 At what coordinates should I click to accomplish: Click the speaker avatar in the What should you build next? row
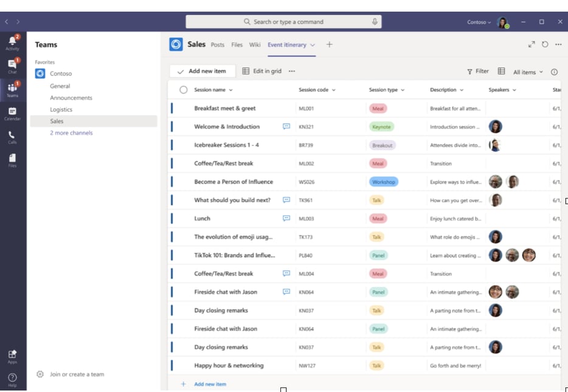point(495,200)
